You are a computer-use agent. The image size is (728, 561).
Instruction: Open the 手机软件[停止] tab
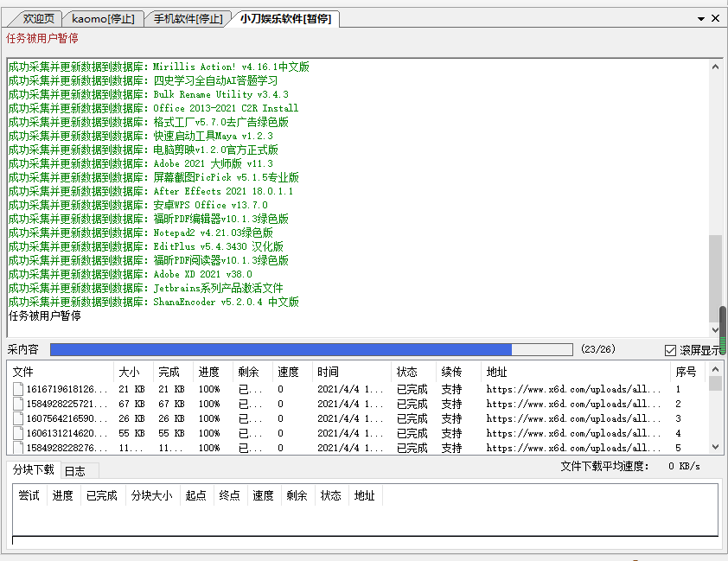(x=188, y=18)
